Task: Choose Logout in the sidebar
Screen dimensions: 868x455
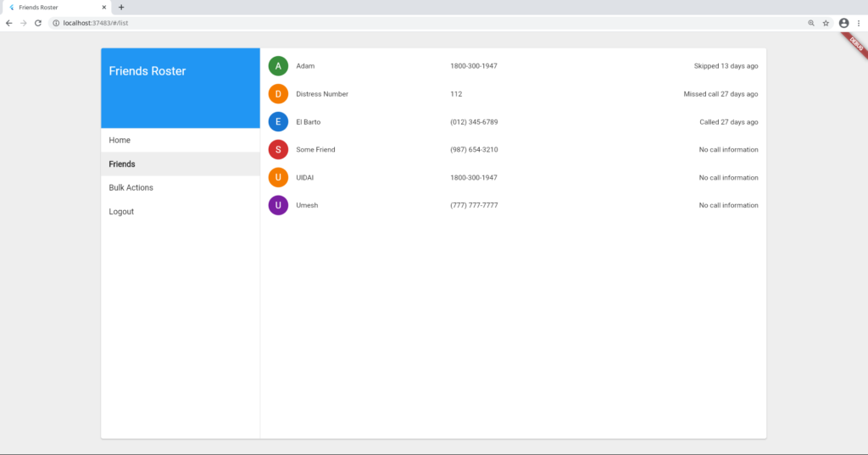Action: [181, 212]
